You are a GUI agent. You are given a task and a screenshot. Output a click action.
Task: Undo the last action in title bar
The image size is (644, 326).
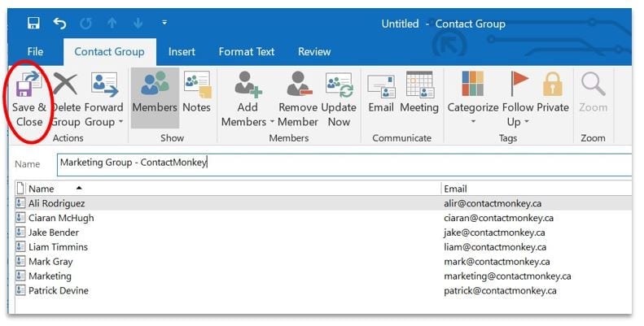click(59, 24)
